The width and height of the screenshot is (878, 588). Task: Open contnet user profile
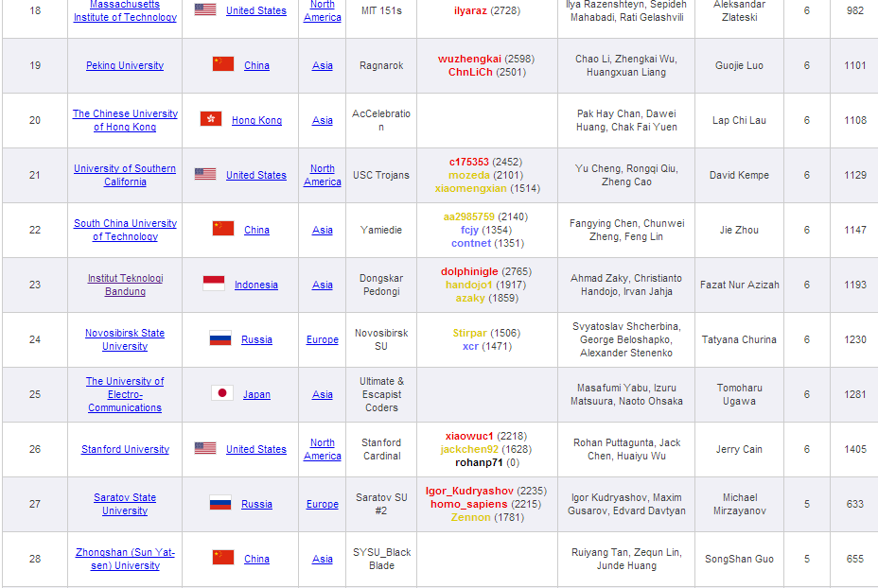coord(471,243)
